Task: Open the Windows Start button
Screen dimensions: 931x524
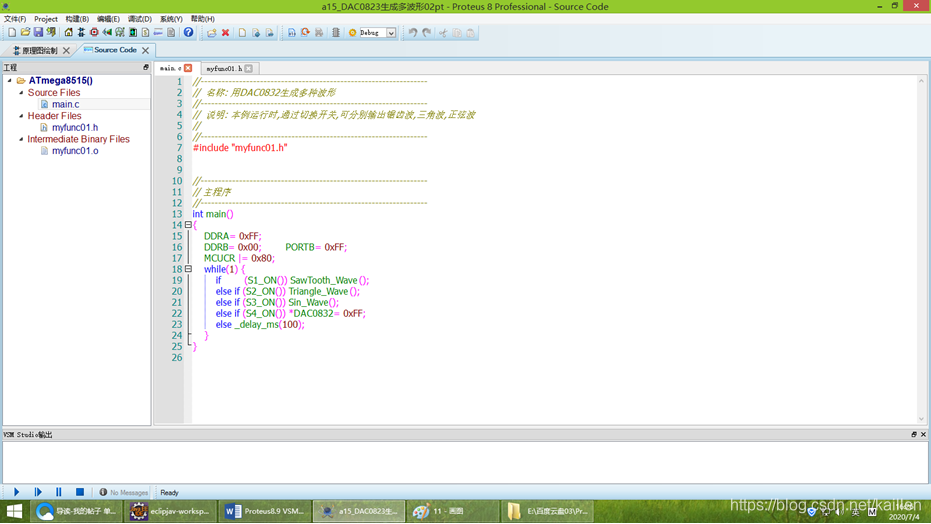Action: 14,511
